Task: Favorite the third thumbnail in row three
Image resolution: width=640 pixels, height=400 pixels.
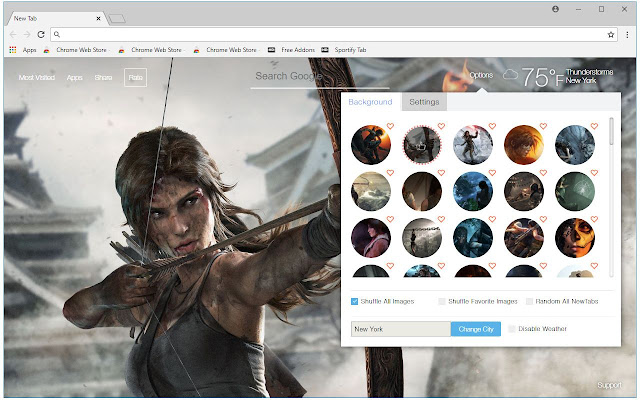Action: 492,219
